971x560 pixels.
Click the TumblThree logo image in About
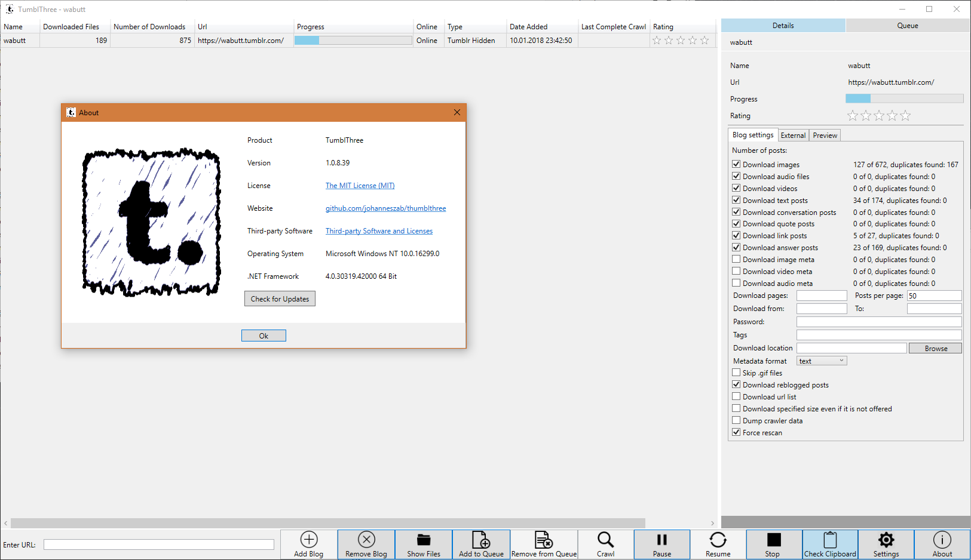pyautogui.click(x=152, y=222)
